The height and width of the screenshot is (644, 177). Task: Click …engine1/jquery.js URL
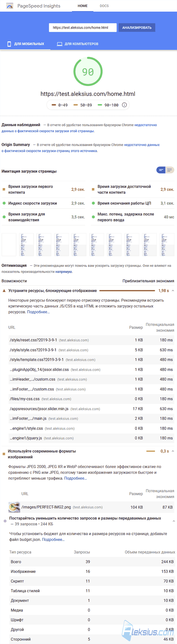(26, 438)
